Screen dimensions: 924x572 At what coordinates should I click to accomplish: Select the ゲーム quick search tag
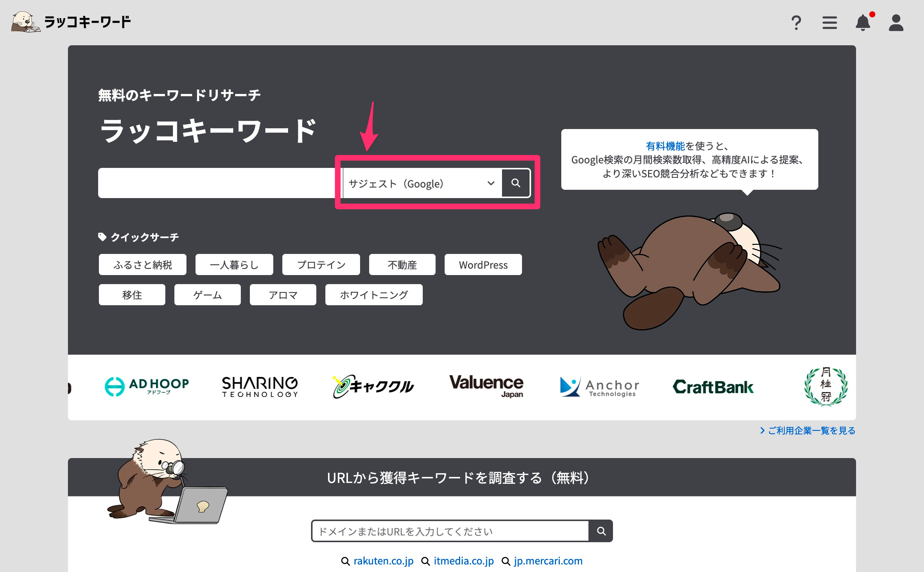[x=207, y=295]
